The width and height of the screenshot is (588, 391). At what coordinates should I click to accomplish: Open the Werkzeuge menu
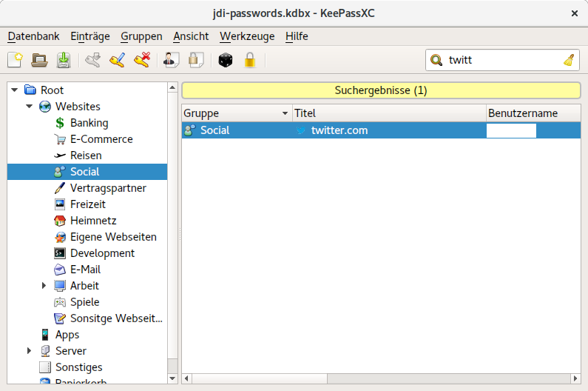tap(247, 36)
